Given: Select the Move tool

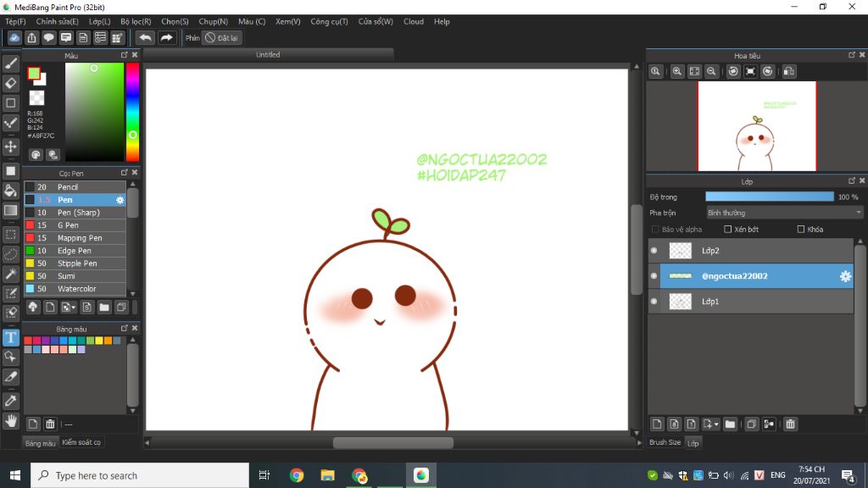Looking at the screenshot, I should coord(10,146).
